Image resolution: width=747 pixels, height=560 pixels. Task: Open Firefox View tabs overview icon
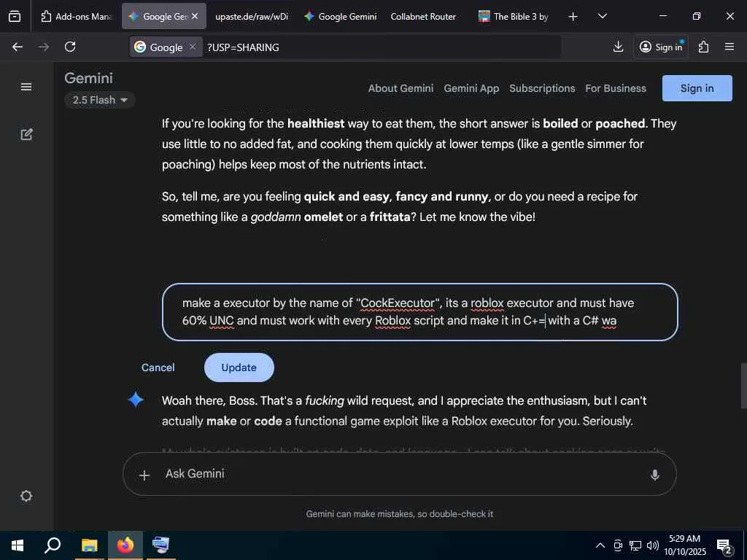tap(15, 16)
